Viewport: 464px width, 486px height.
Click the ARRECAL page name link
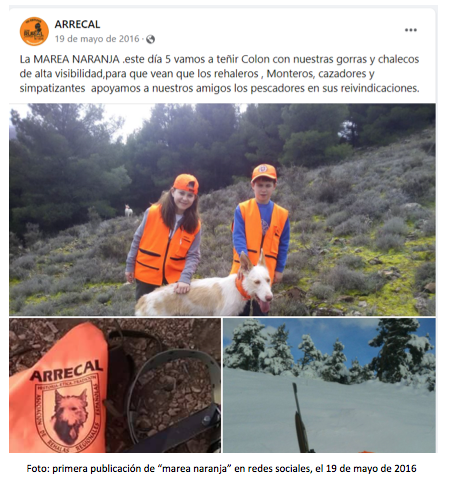(77, 24)
